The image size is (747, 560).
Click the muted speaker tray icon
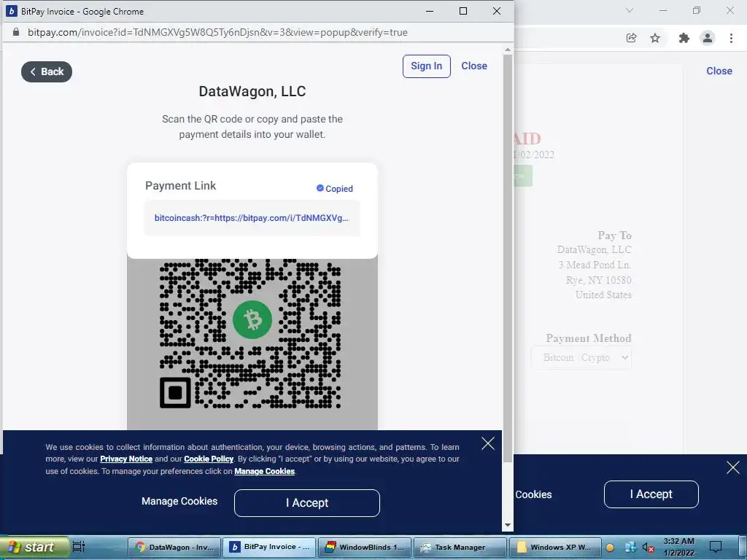[x=648, y=548]
